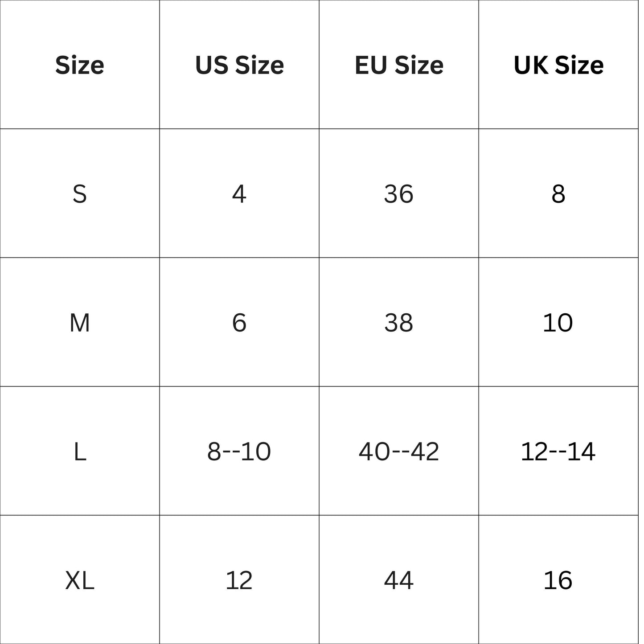Screen dimensions: 644x644
Task: Select EU size 38 cell
Action: (x=399, y=323)
